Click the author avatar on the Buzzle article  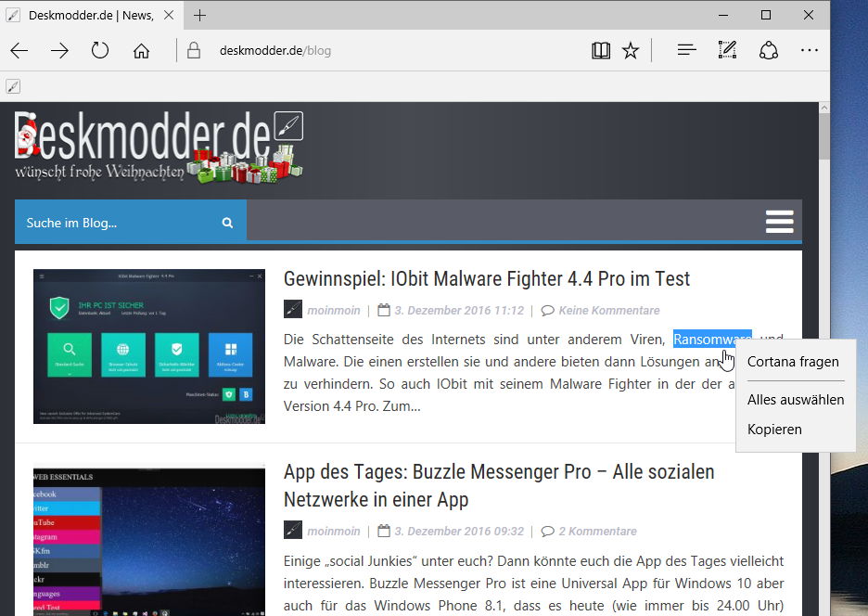pyautogui.click(x=293, y=530)
